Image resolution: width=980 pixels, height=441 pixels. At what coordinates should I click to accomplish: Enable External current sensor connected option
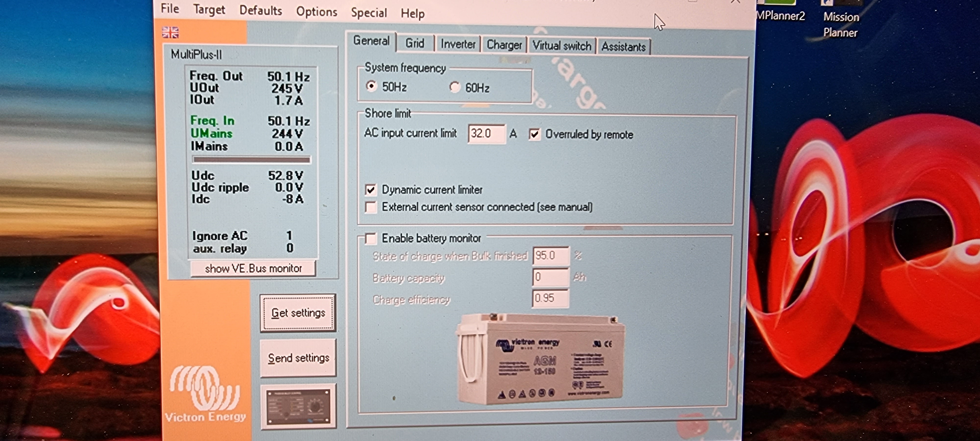[x=370, y=207]
